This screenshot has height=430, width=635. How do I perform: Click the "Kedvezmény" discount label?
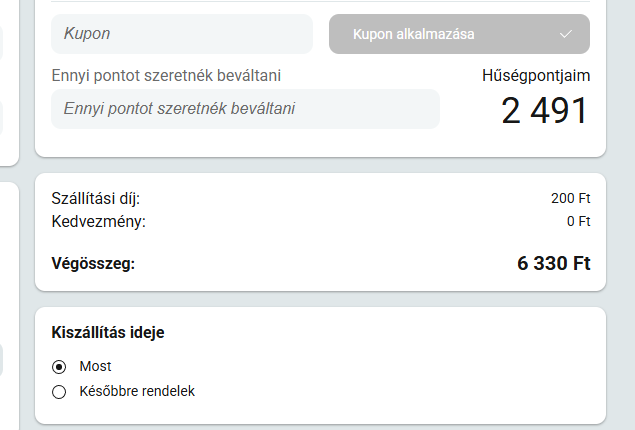click(98, 221)
